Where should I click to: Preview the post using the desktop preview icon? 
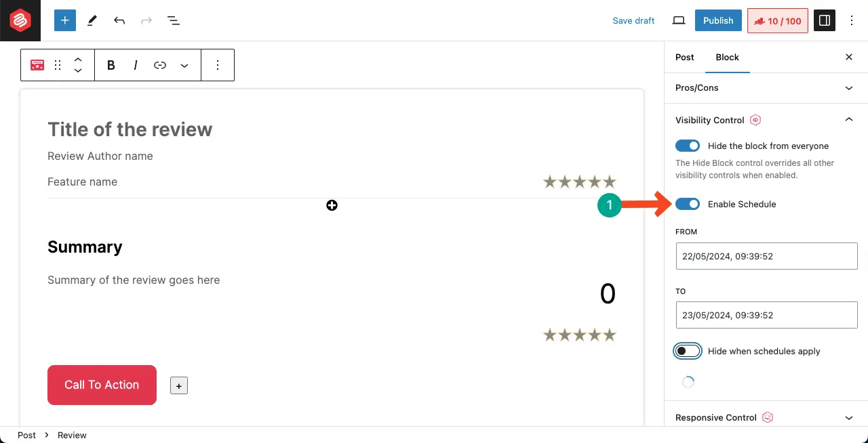coord(679,20)
